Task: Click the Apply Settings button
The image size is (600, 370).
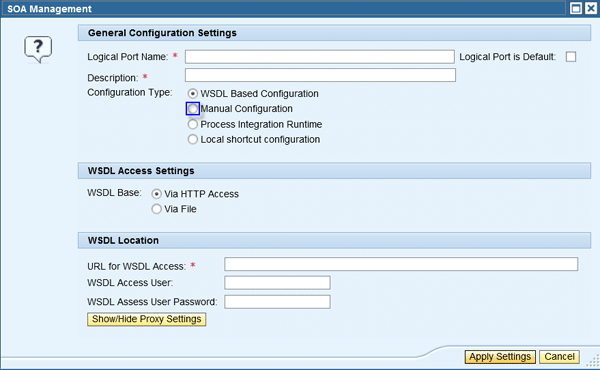Action: pyautogui.click(x=500, y=357)
